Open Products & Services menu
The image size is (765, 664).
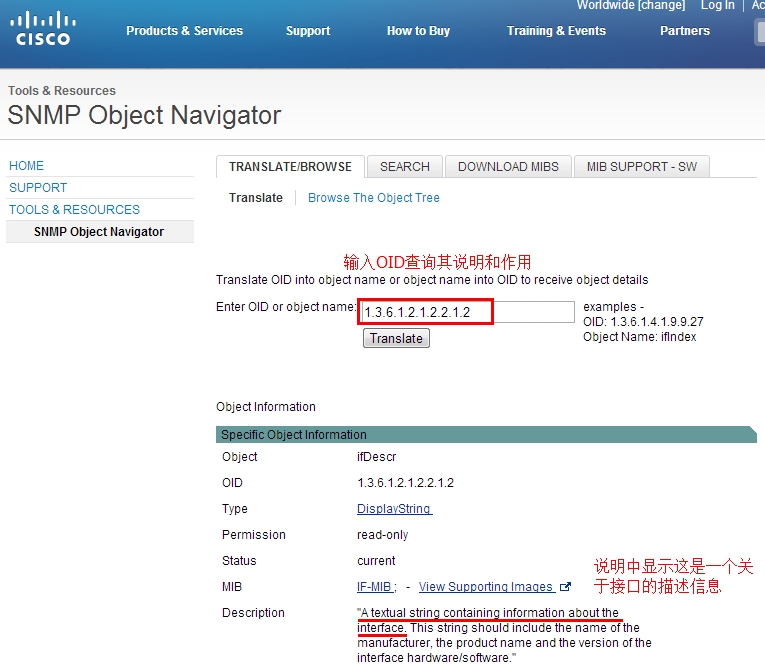184,31
